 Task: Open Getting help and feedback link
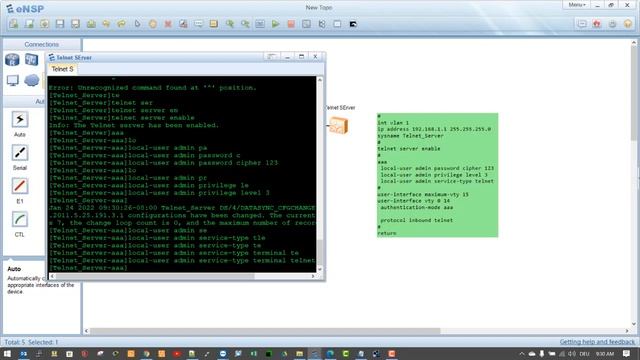[x=597, y=342]
